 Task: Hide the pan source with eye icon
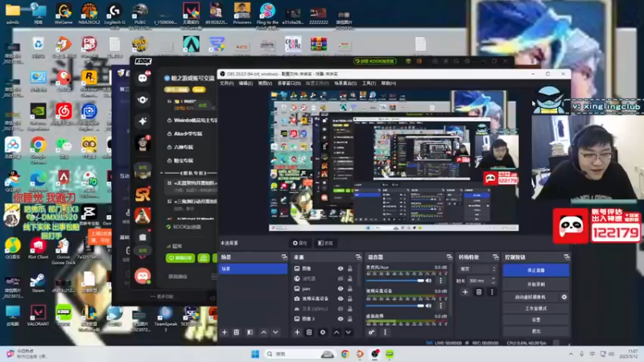[341, 289]
